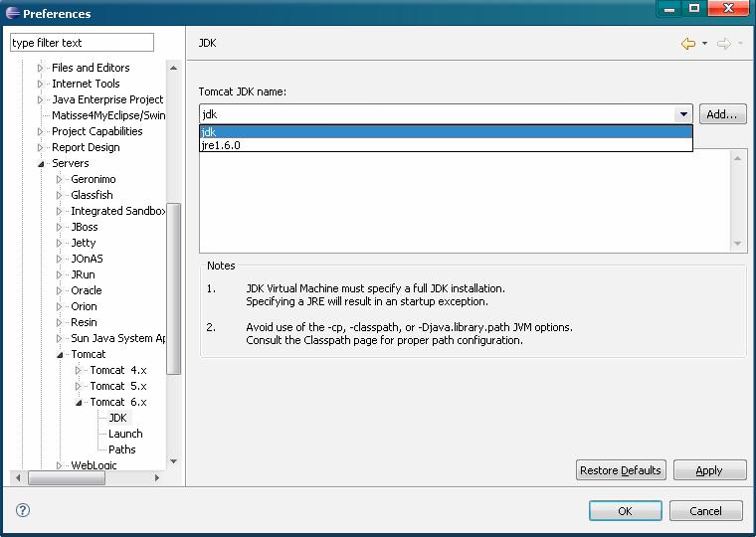
Task: Minimize the Preferences window
Action: (x=669, y=8)
